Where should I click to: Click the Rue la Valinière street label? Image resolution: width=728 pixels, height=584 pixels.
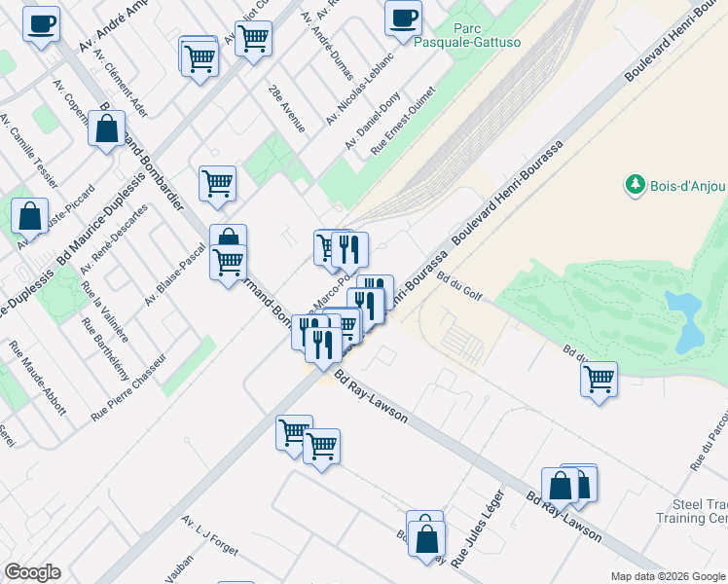tap(105, 312)
